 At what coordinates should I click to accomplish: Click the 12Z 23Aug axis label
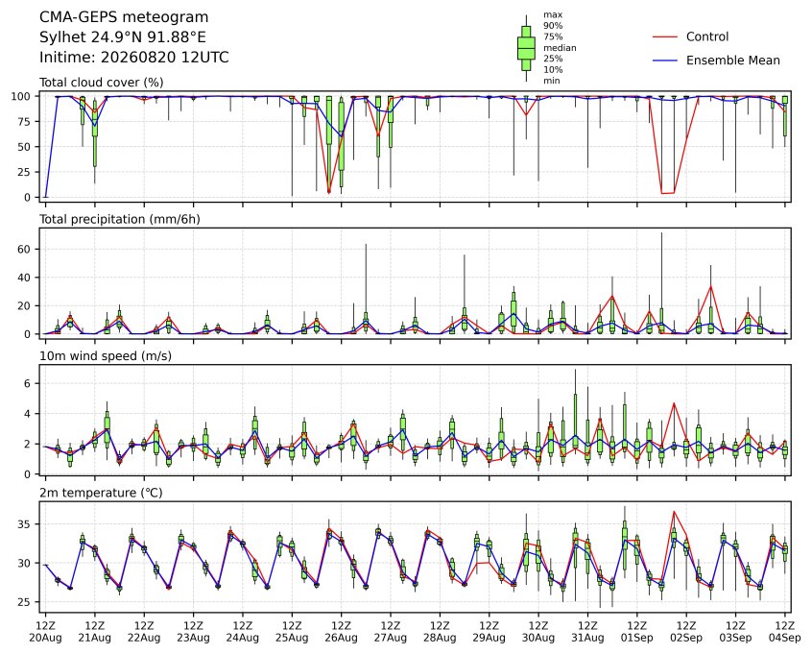[x=193, y=632]
